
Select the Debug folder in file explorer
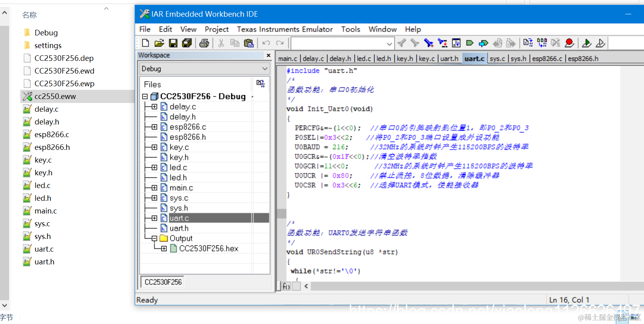pos(46,33)
